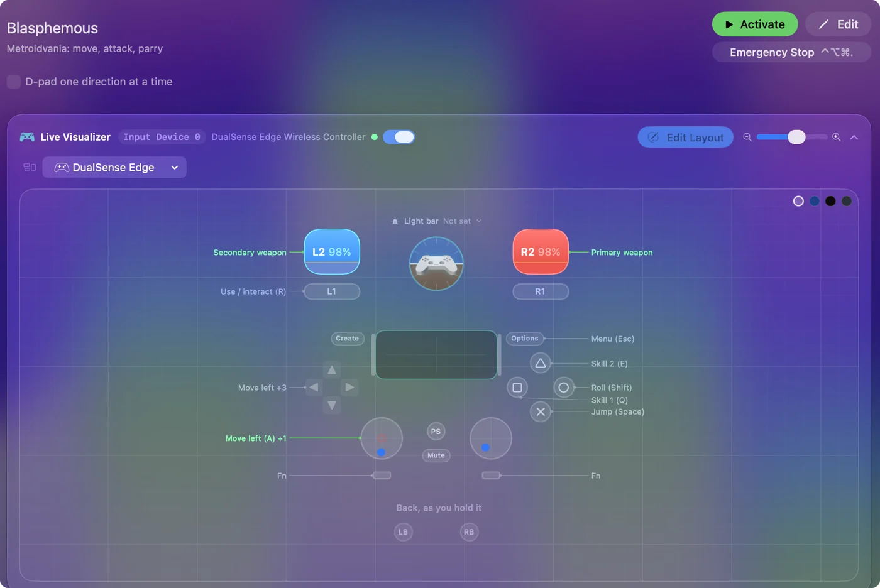Click the Fn paddle under the left stick
880x588 pixels.
[382, 476]
